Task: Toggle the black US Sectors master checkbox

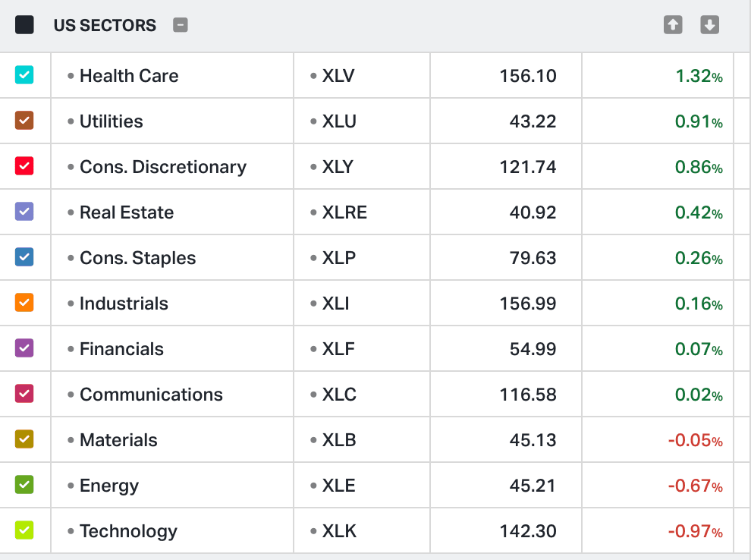Action: (24, 25)
